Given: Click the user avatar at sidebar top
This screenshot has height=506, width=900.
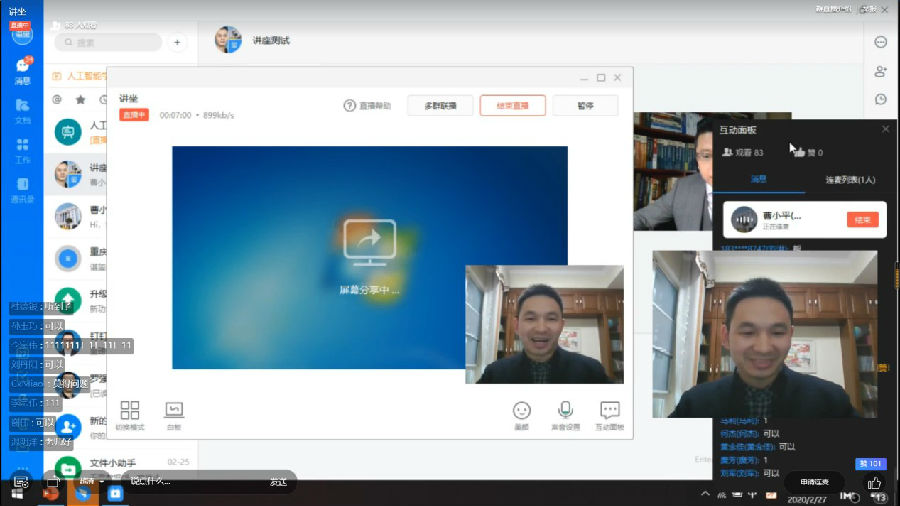Looking at the screenshot, I should (22, 34).
